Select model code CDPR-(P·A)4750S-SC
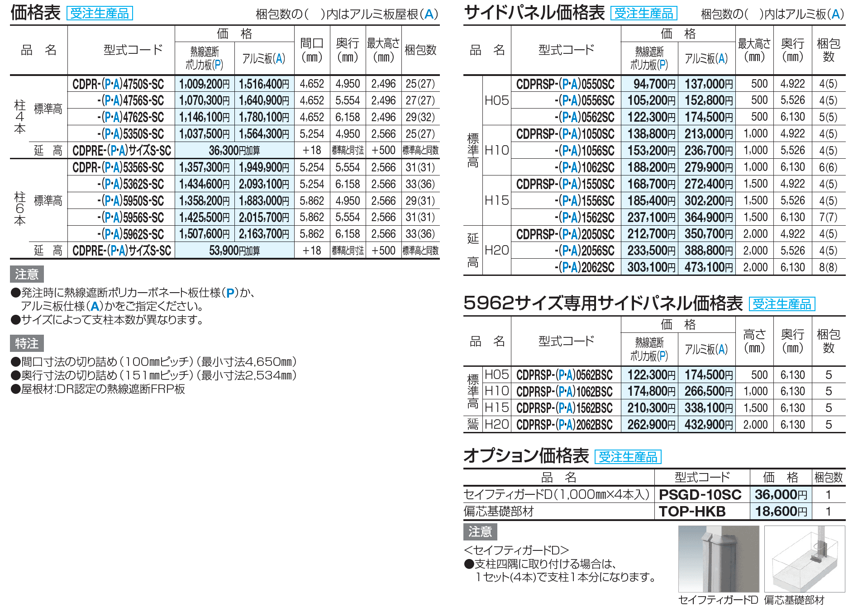858x616 pixels. pos(118,84)
